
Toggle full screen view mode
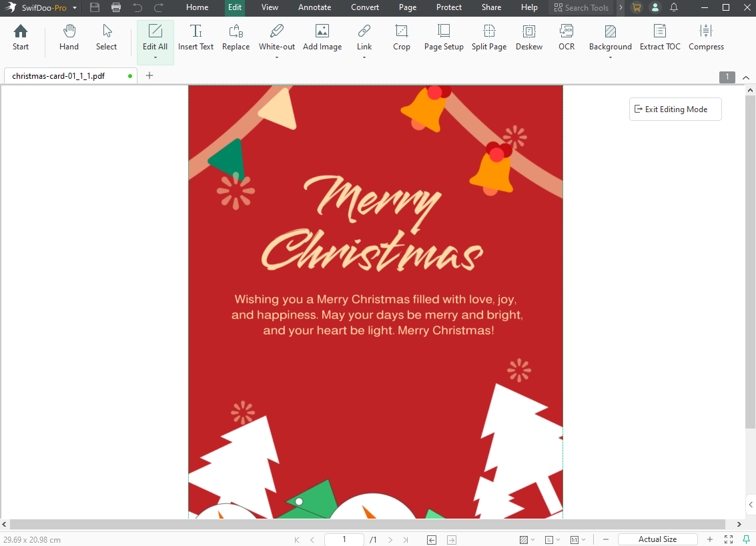(728, 539)
